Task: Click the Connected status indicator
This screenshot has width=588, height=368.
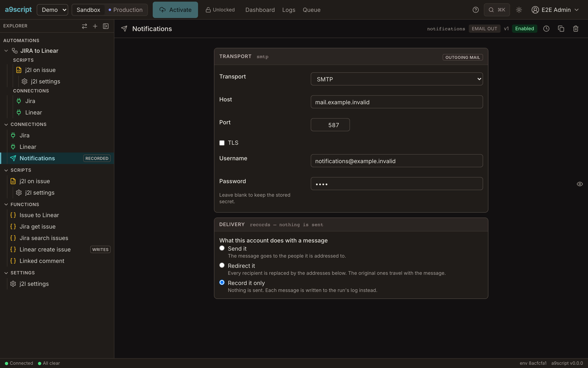Action: pos(19,363)
